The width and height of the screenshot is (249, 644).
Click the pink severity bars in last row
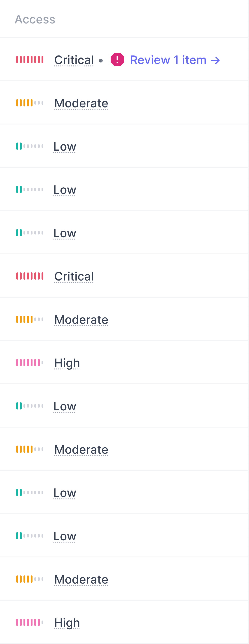(x=30, y=623)
